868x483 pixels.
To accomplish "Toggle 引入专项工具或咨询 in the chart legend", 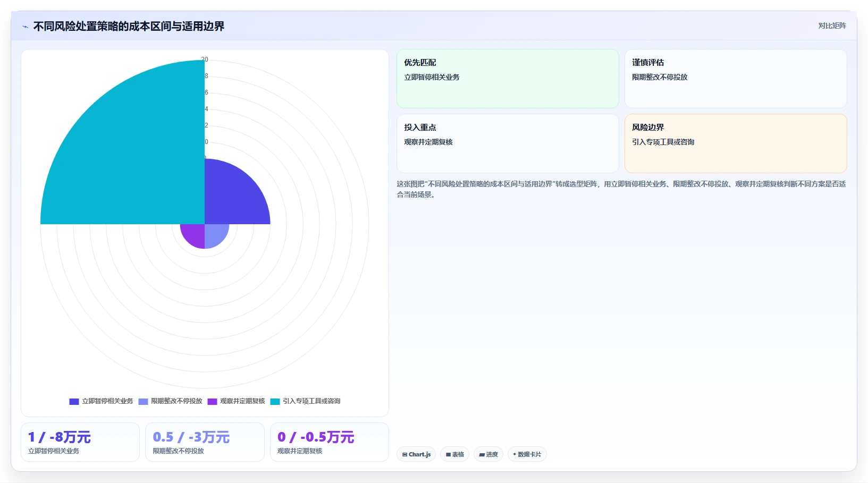I will [305, 401].
